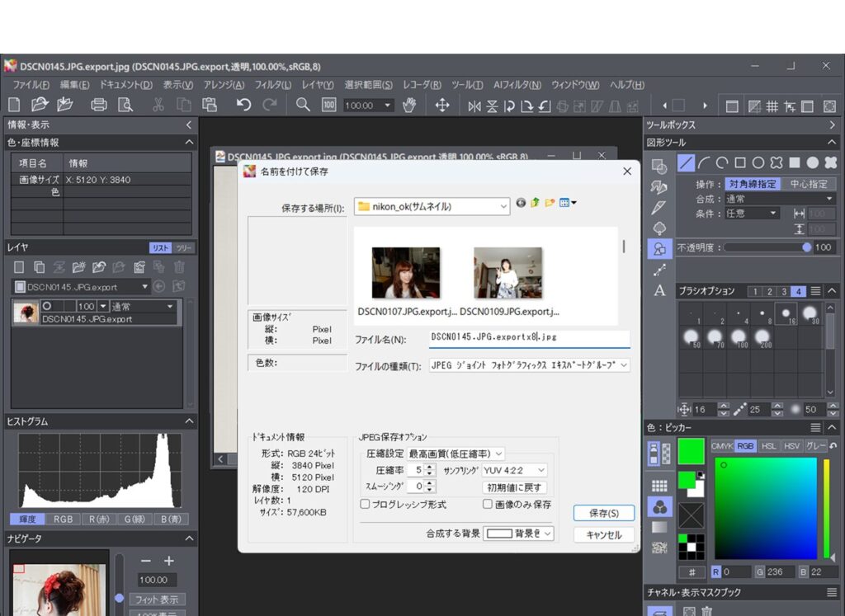Screen dimensions: 845x616
Task: Select the DSCN0107.JPG.export thumbnail
Action: click(x=406, y=273)
